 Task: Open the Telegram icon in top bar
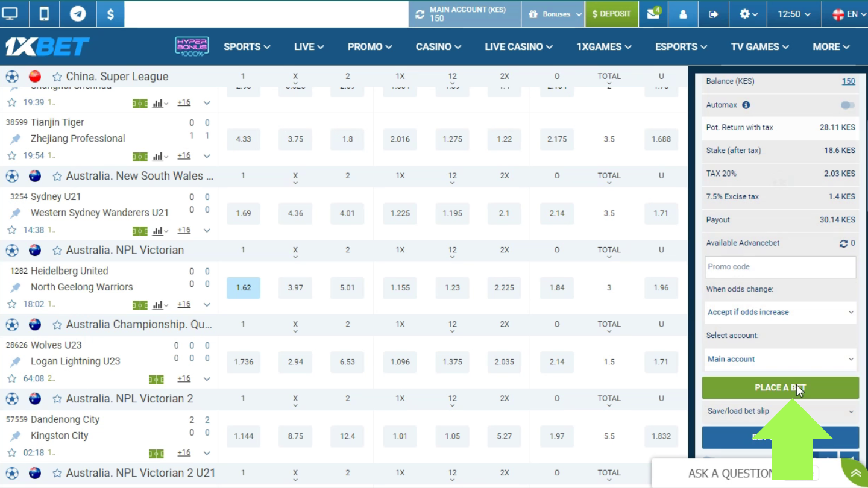point(78,14)
